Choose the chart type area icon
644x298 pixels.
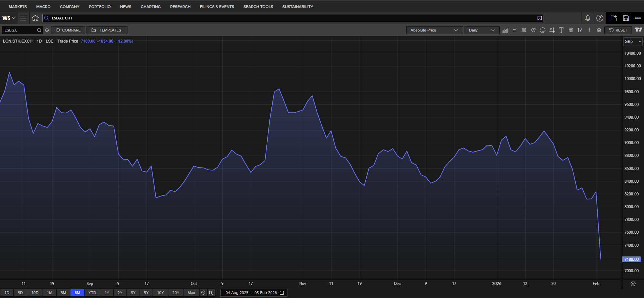(x=505, y=30)
